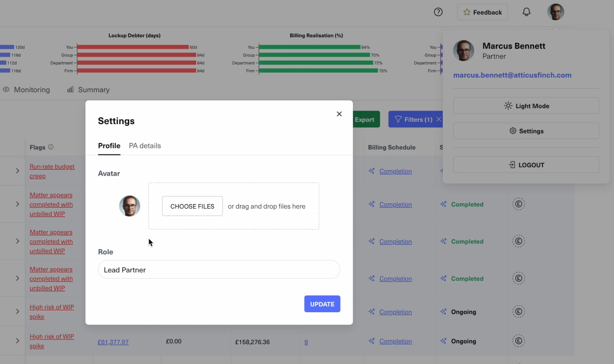Click the CHOOSE FILES button
Screen dimensions: 614x364
[192, 206]
